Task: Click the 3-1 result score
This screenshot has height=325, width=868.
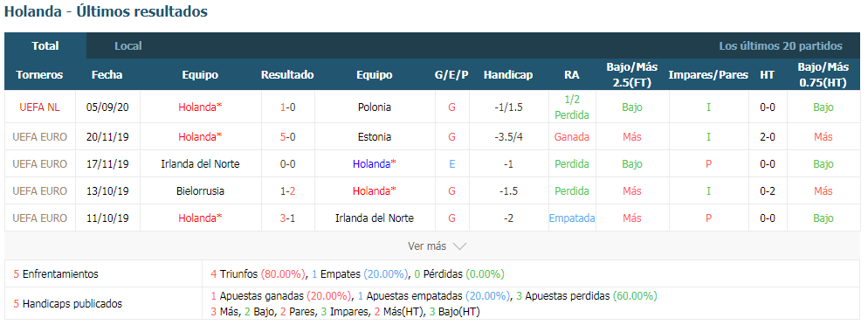Action: pos(287,218)
